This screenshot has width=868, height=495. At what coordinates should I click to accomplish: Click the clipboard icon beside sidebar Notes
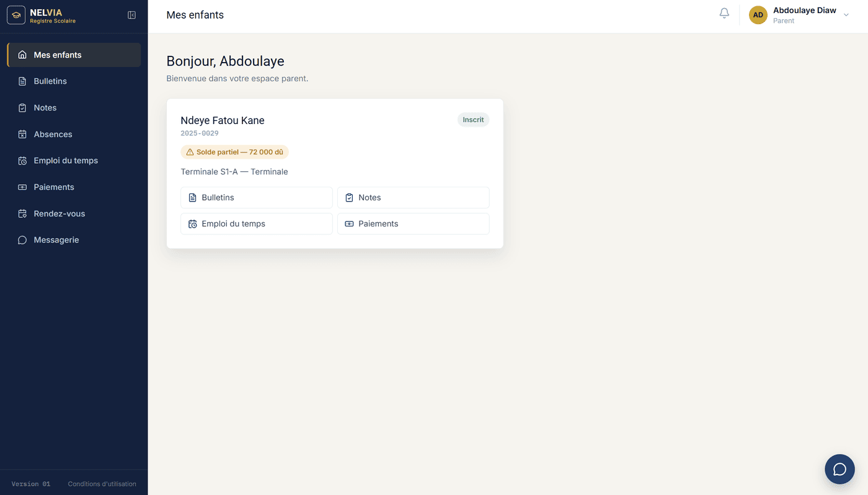tap(22, 108)
